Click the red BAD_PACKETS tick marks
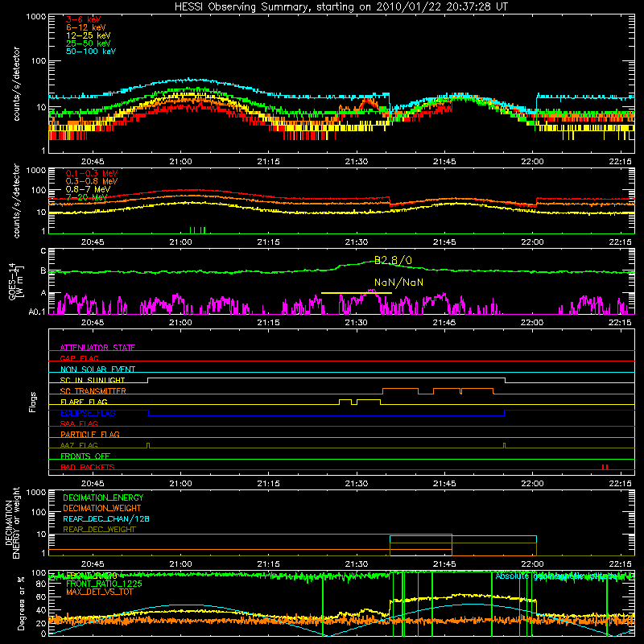The image size is (644, 644). tap(605, 467)
